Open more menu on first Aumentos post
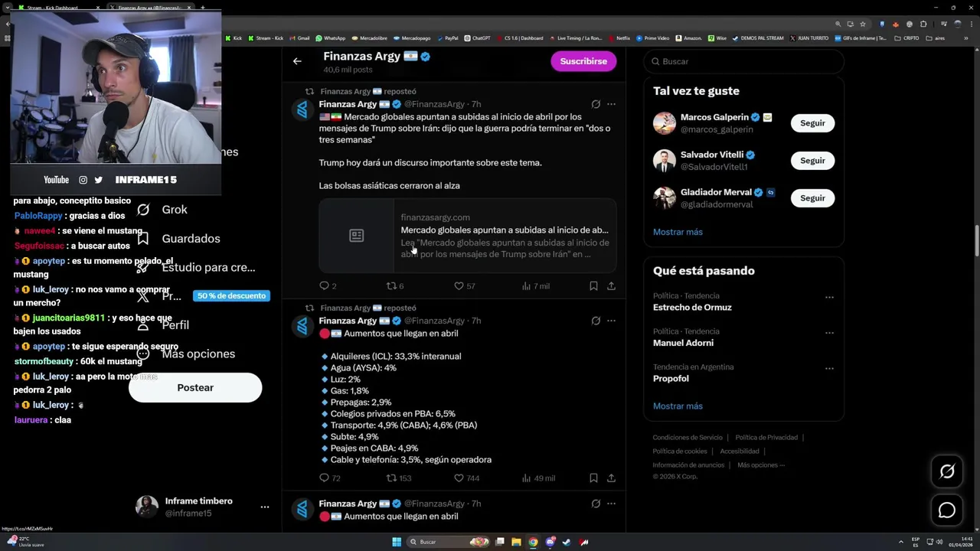 click(611, 321)
